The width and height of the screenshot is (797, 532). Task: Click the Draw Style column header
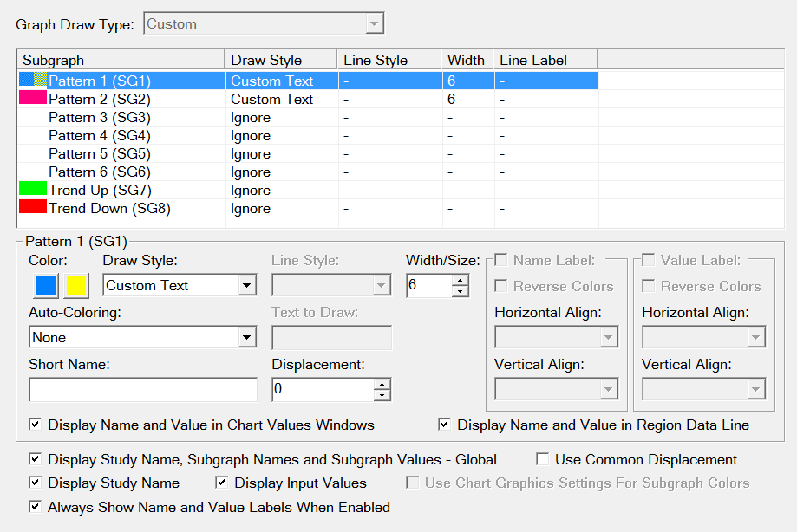[x=281, y=60]
